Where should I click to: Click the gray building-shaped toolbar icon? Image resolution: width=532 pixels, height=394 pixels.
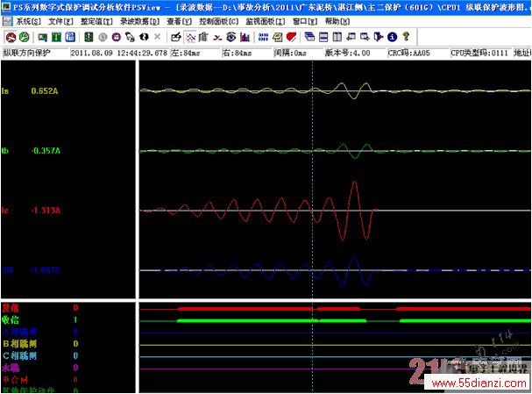click(x=203, y=37)
